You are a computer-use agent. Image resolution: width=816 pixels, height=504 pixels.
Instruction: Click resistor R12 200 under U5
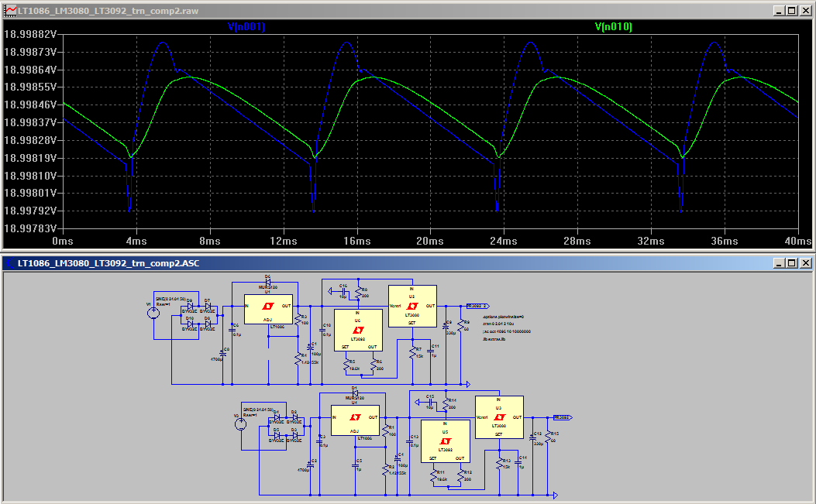click(460, 476)
